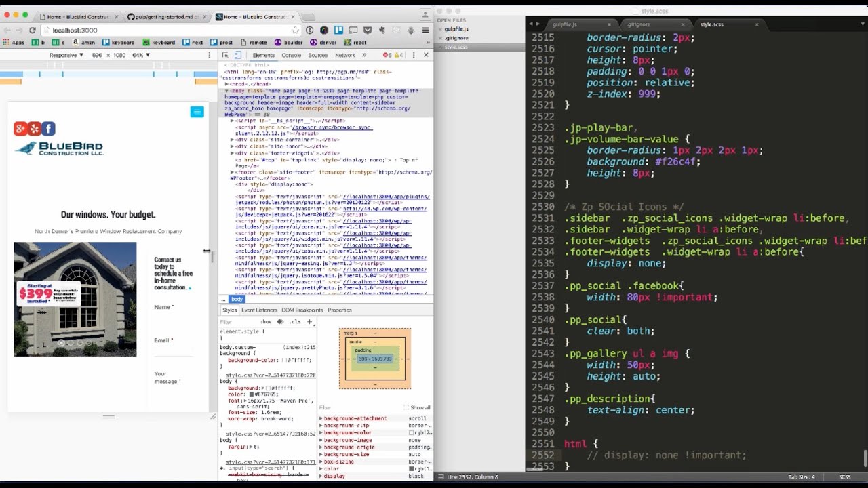Click the Yelp icon on the webpage

[35, 129]
